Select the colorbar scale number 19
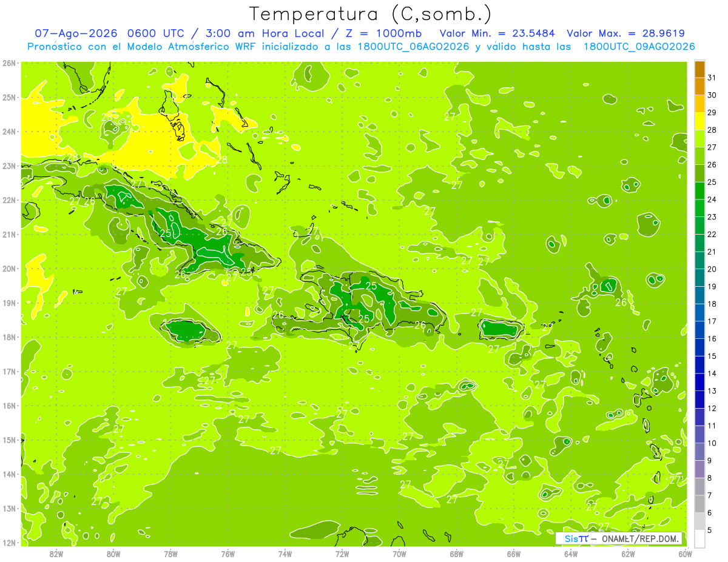 [712, 287]
